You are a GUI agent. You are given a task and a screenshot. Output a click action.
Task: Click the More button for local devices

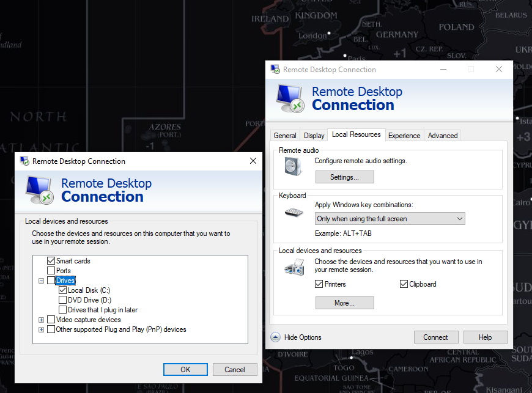[345, 303]
